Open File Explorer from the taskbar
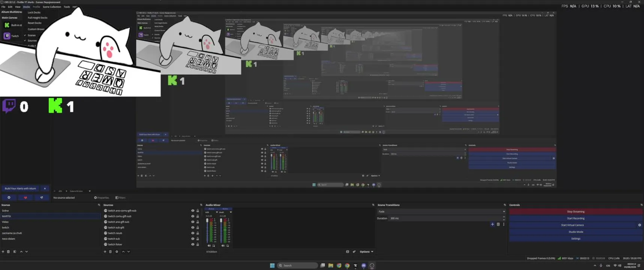 331,265
